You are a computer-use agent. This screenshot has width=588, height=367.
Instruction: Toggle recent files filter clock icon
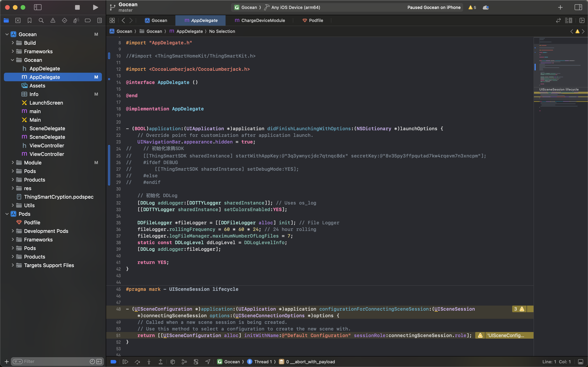click(x=92, y=361)
